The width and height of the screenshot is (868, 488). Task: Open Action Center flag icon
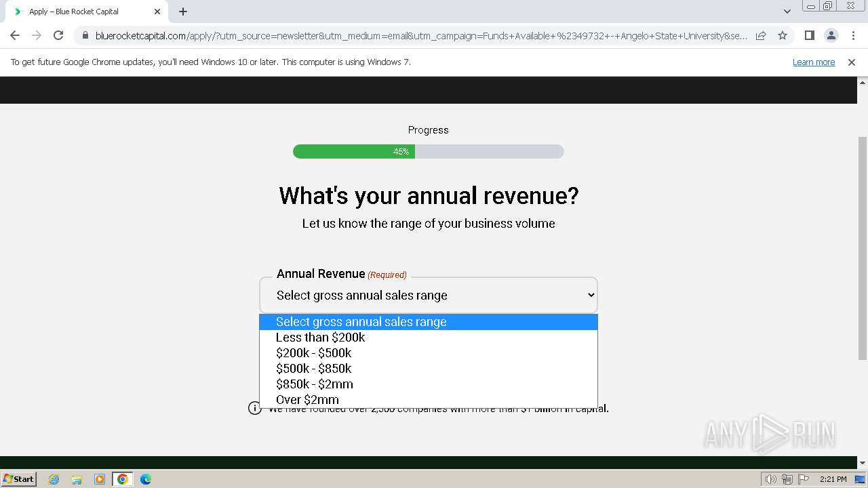[x=804, y=479]
